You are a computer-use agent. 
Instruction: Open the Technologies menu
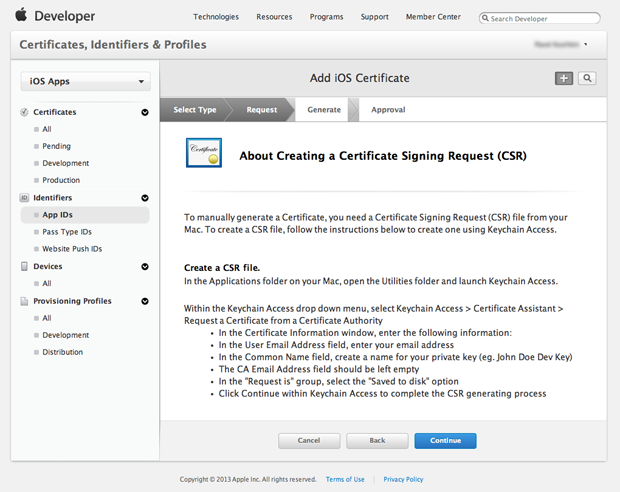[x=216, y=17]
